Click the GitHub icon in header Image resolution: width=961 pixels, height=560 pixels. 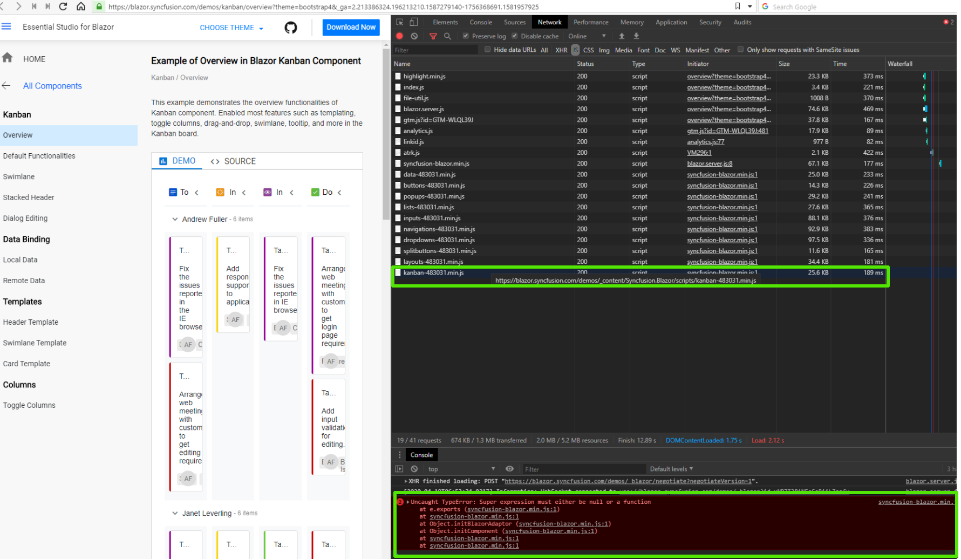pos(291,28)
